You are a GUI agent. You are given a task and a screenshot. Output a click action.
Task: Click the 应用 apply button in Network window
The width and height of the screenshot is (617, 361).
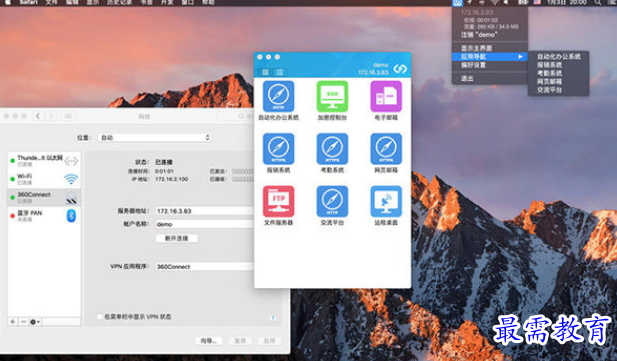point(269,341)
